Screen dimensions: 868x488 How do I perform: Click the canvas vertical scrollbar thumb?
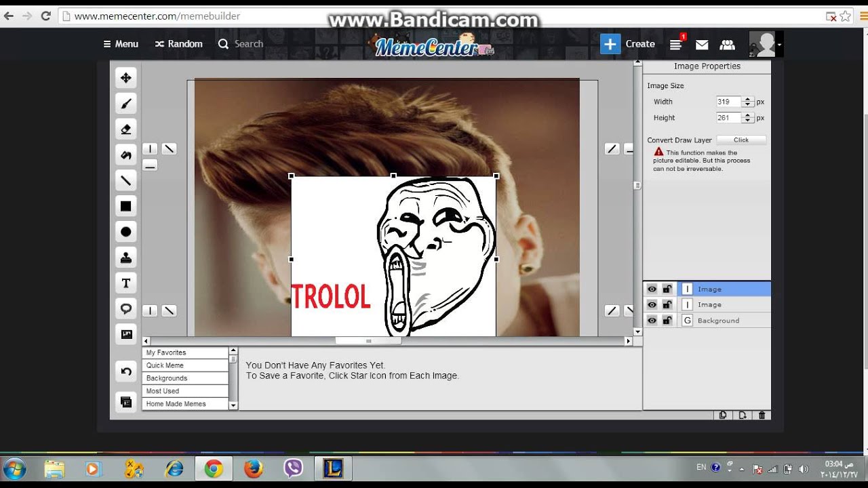pyautogui.click(x=637, y=185)
